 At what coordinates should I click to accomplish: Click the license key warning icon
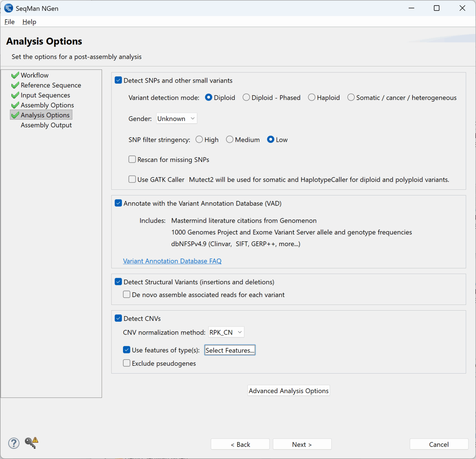click(32, 443)
